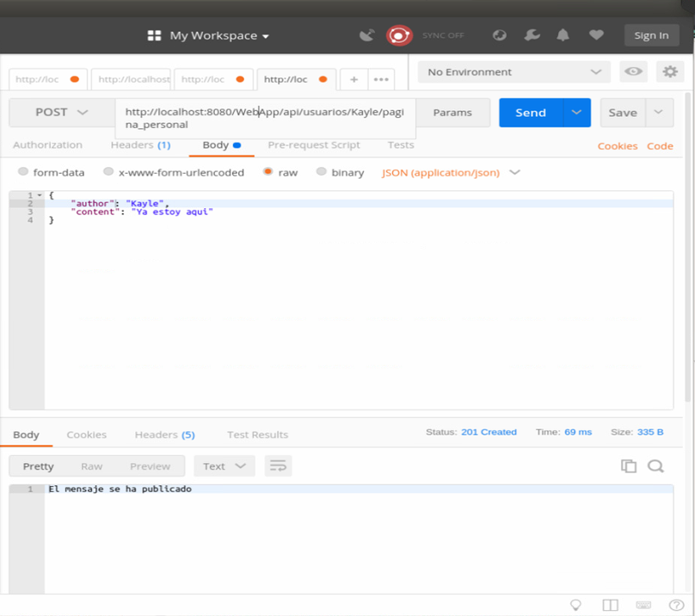Switch to the Headers (1) request tab

tap(140, 145)
